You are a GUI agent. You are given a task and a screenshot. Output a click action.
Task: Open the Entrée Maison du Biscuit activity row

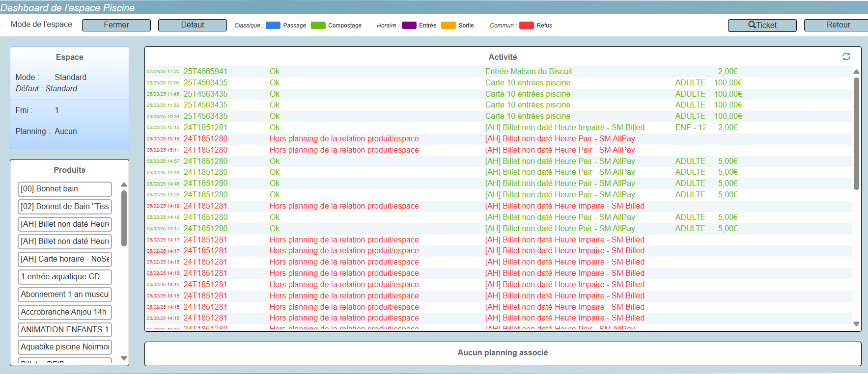pyautogui.click(x=528, y=72)
